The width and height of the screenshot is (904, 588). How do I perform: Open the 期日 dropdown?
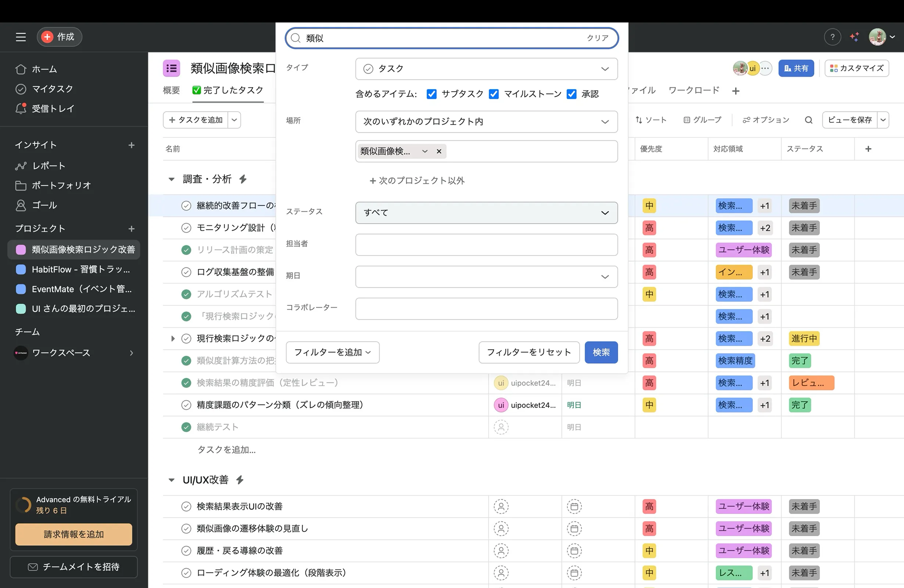[x=486, y=276]
